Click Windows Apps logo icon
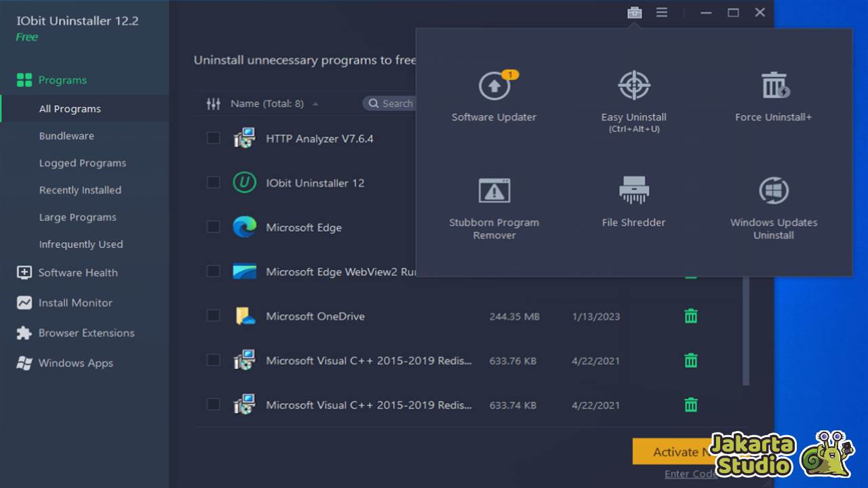Viewport: 868px width, 488px height. click(24, 363)
